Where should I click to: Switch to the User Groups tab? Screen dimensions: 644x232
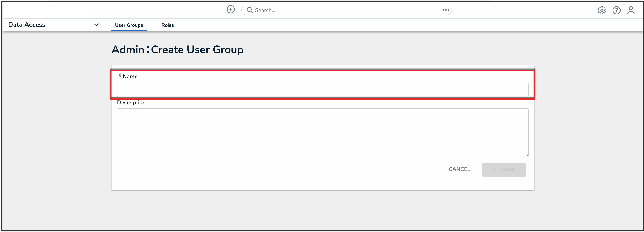point(129,25)
